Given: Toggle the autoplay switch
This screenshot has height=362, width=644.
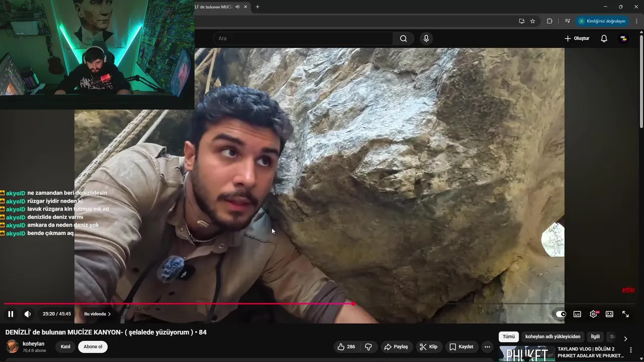Looking at the screenshot, I should pos(561,314).
